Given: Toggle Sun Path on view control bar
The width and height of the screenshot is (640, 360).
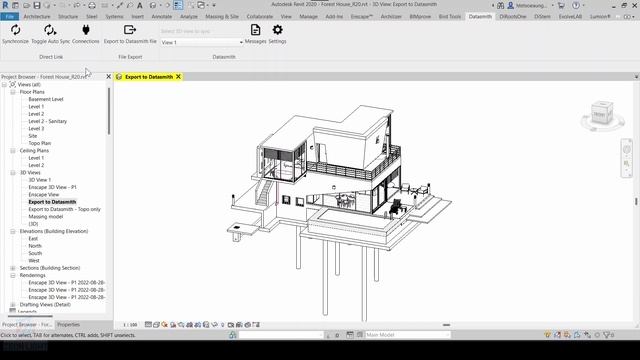Looking at the screenshot, I should tap(164, 325).
